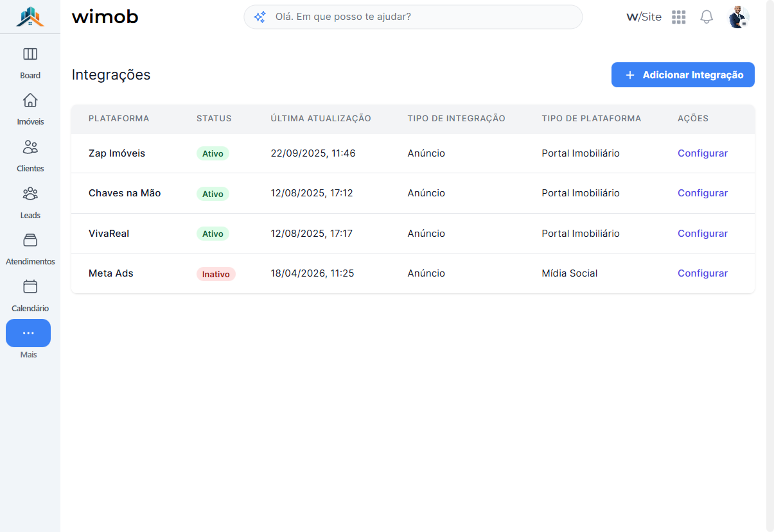
Task: Click Portal Imobiliário in Zap Imóveis row
Action: click(581, 153)
